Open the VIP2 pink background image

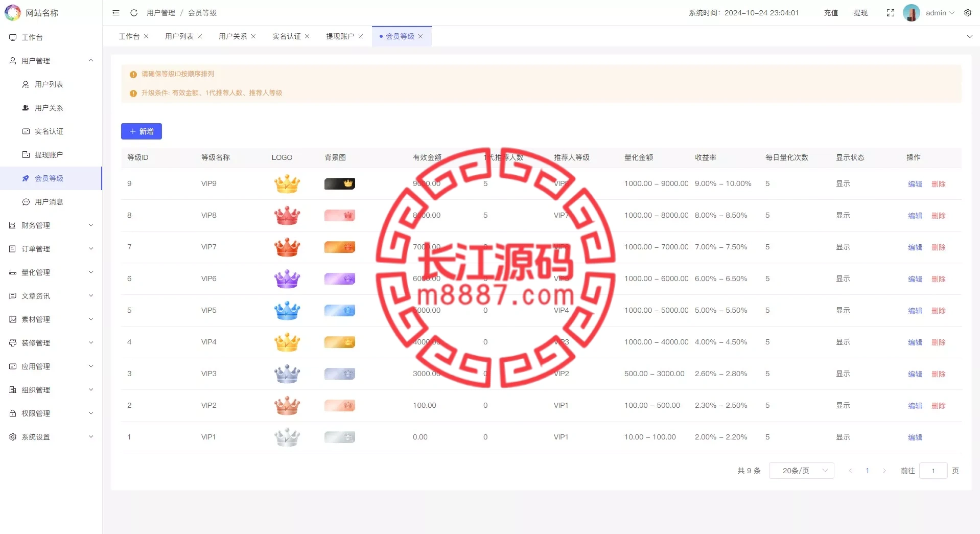[x=340, y=405]
